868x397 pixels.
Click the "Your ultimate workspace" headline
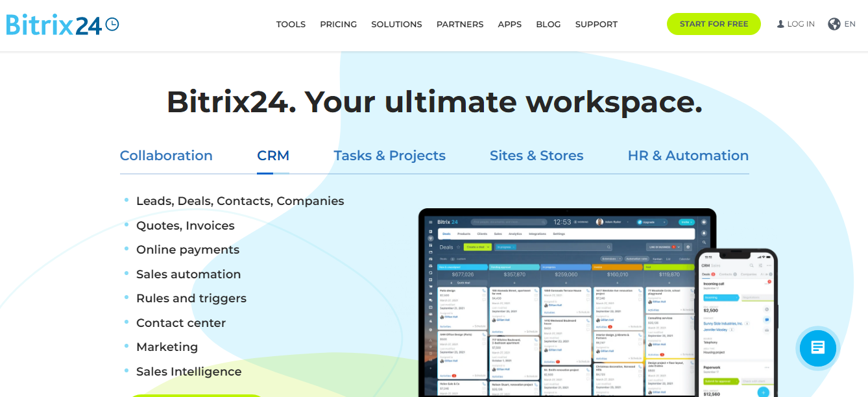(x=503, y=102)
